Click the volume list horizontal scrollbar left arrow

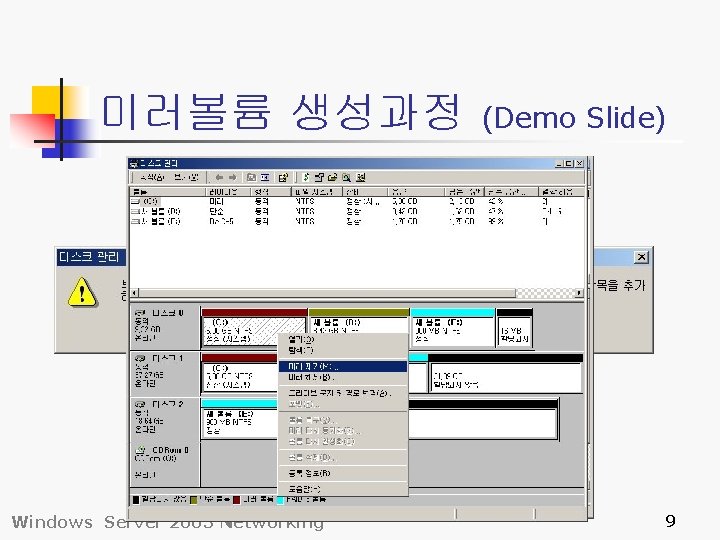135,293
